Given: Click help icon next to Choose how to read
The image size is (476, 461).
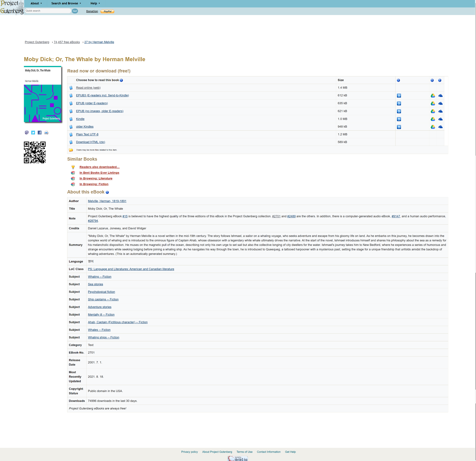Looking at the screenshot, I should point(121,80).
